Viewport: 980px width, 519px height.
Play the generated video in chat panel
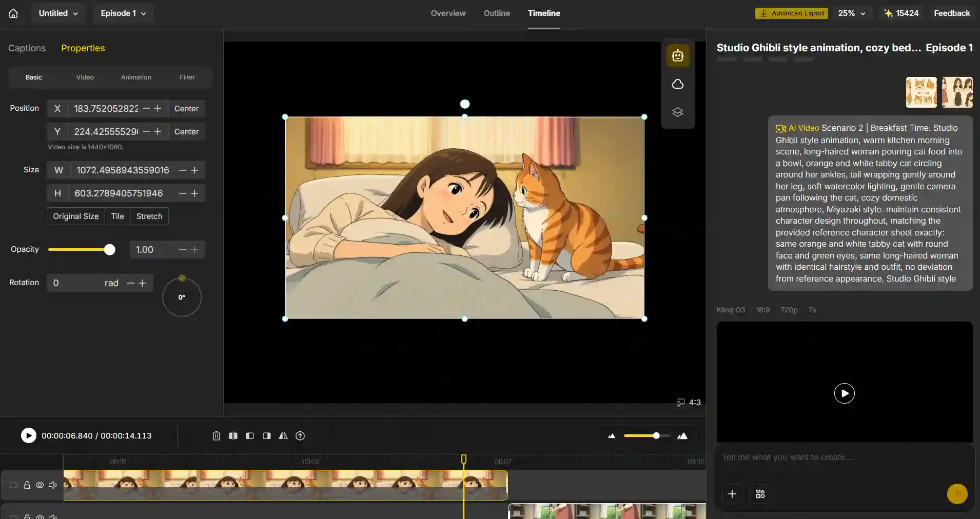pyautogui.click(x=845, y=393)
